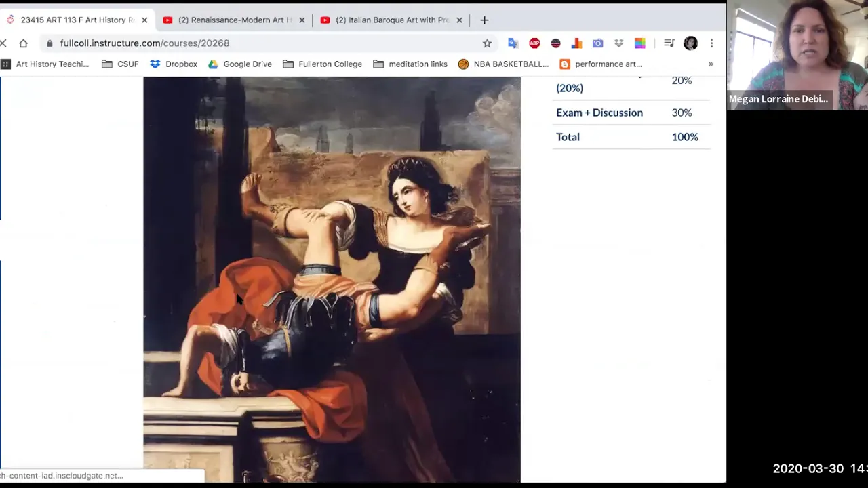Open the Chrome profile avatar
This screenshot has width=868, height=488.
click(690, 43)
